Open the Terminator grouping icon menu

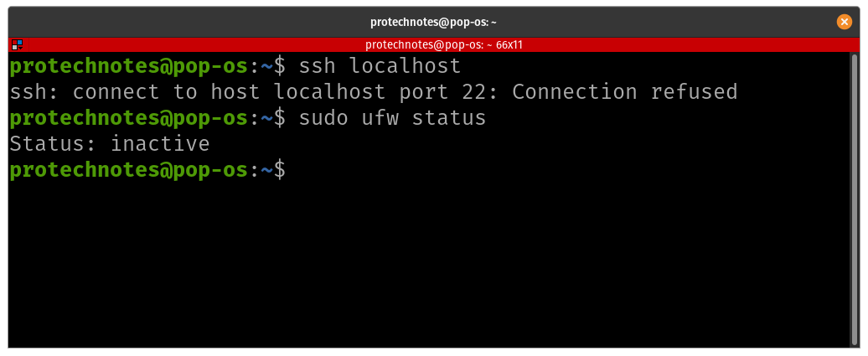coord(17,44)
